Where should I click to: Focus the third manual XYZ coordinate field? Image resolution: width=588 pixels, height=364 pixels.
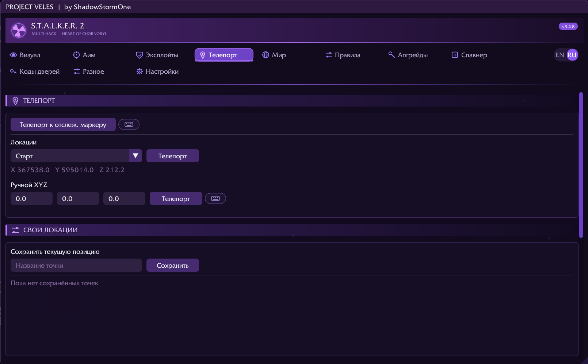click(x=124, y=198)
